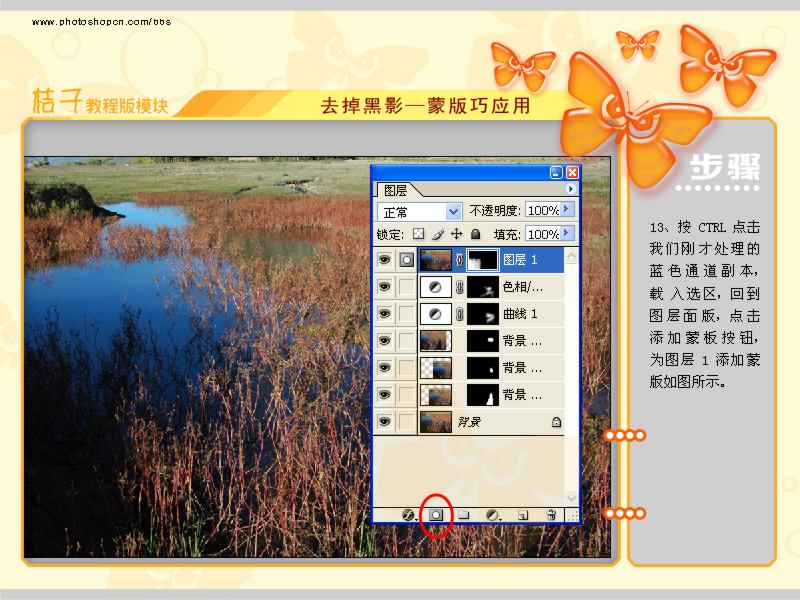Toggle the empty link box on 色相 layer
800x600 pixels.
[x=407, y=287]
